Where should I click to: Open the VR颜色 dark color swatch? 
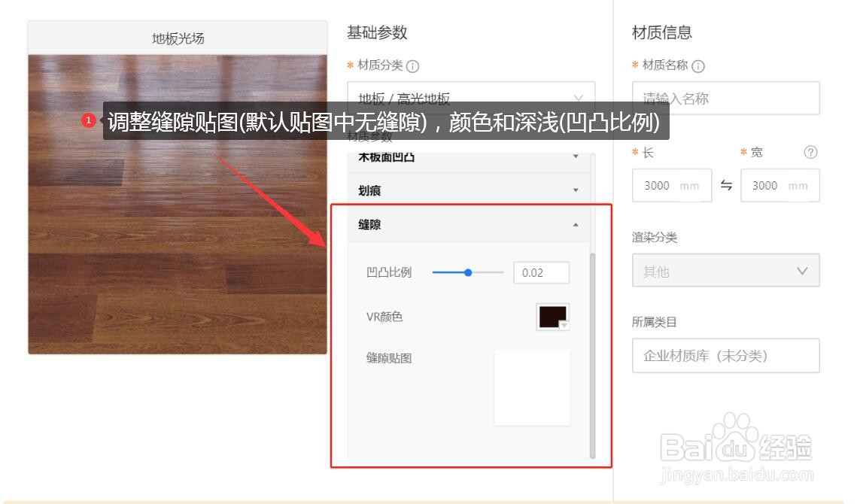[x=552, y=317]
